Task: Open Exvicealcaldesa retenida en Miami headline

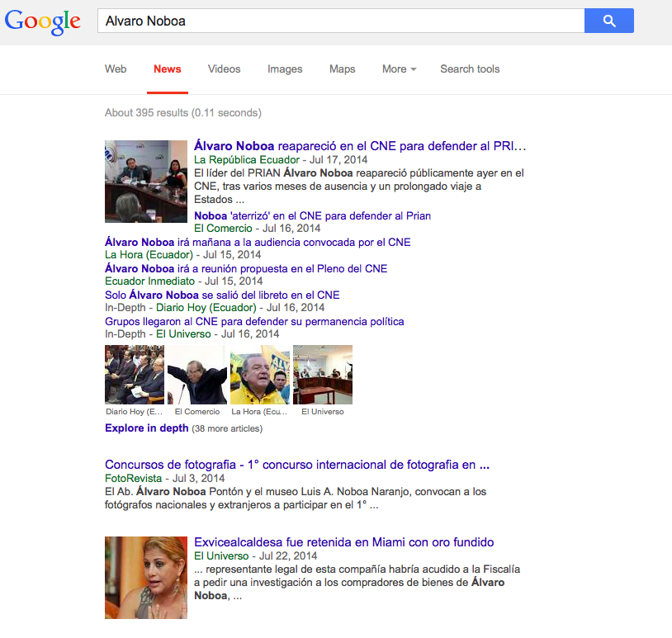Action: (343, 542)
